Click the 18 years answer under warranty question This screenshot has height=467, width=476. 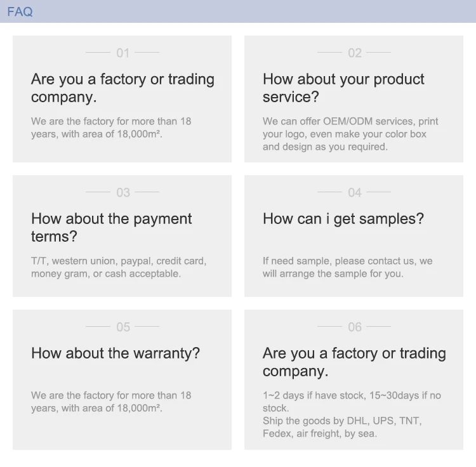[x=111, y=402]
